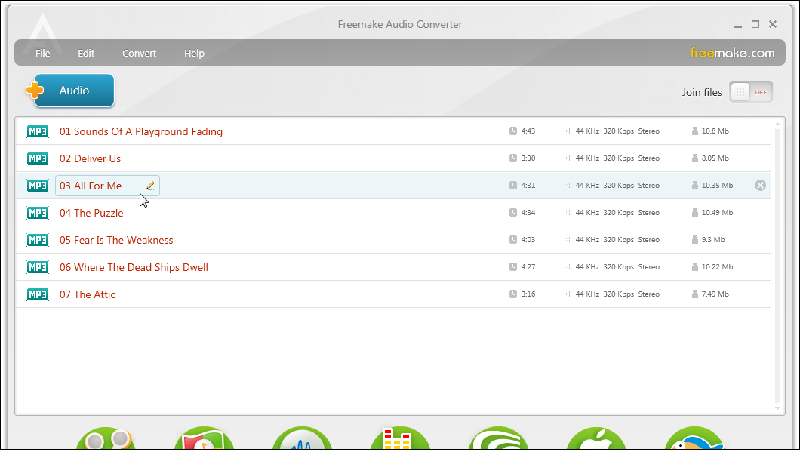Open the File menu
This screenshot has width=800, height=450.
42,53
